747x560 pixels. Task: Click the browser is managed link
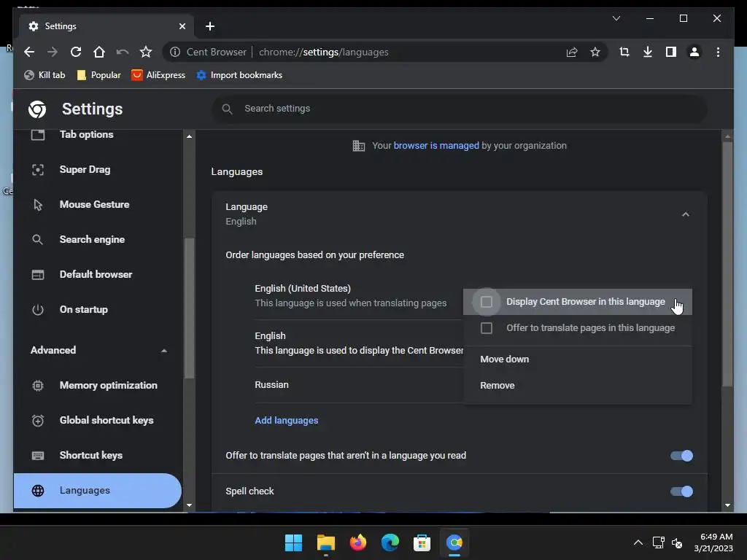coord(436,146)
